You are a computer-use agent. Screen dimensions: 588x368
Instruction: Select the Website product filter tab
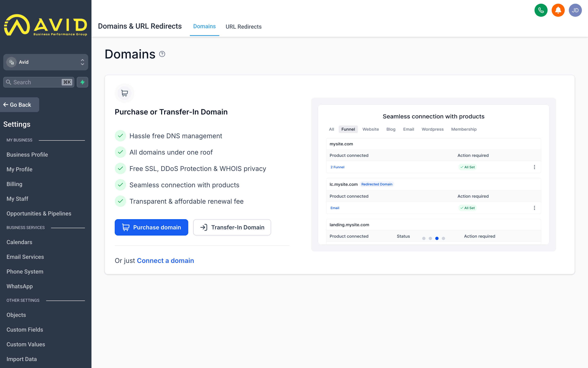(x=371, y=129)
